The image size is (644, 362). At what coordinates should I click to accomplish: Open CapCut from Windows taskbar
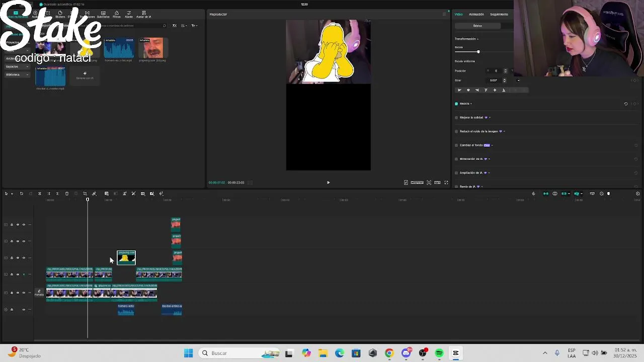pos(456,353)
